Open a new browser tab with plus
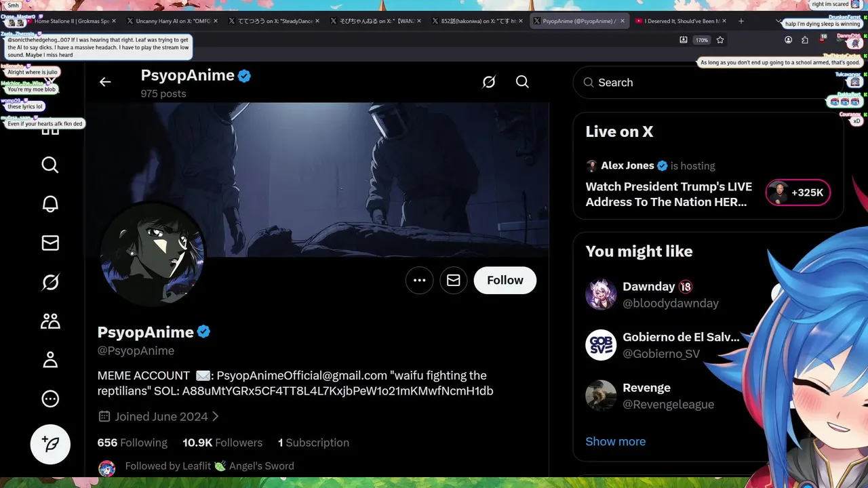The height and width of the screenshot is (488, 868). [x=741, y=21]
